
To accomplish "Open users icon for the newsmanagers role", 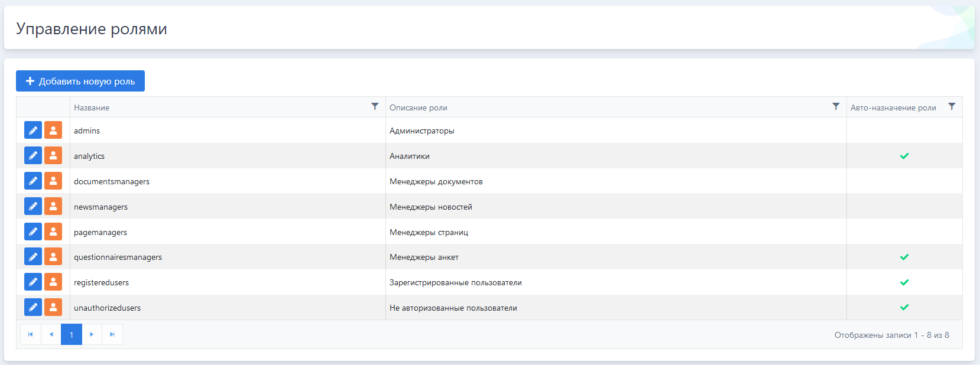I will point(53,207).
